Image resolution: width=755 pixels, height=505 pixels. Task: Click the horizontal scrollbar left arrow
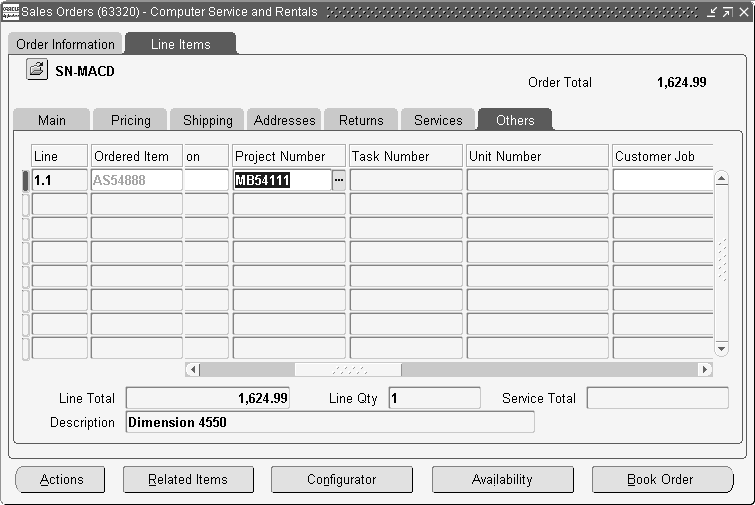(x=193, y=369)
